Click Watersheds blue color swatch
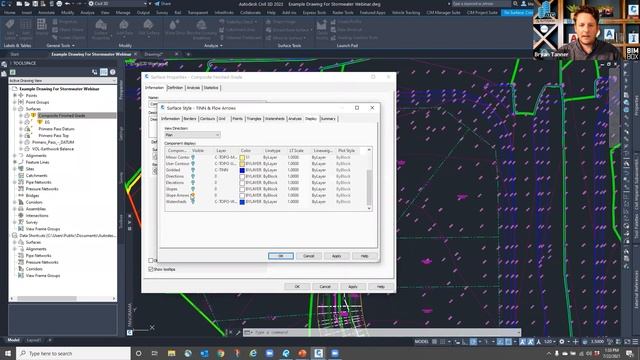This screenshot has height=360, width=640. coord(242,202)
